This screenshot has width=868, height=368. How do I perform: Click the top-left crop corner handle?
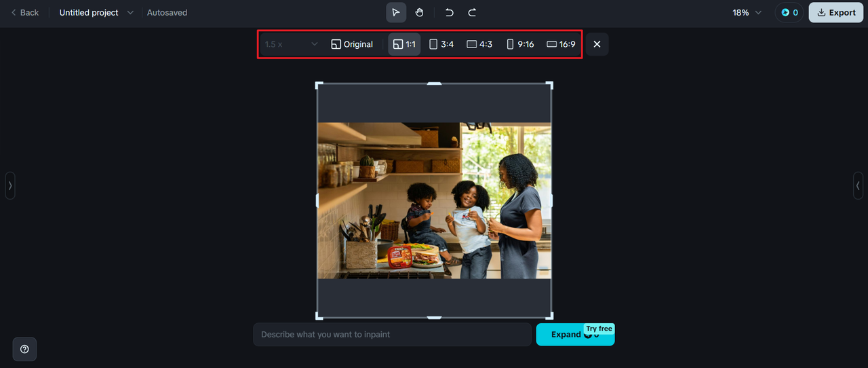pyautogui.click(x=319, y=85)
